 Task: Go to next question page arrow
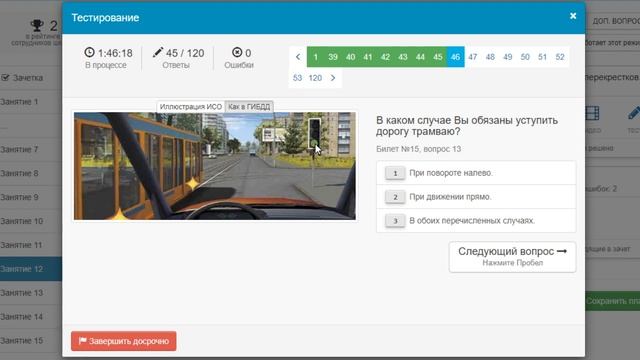click(x=333, y=78)
